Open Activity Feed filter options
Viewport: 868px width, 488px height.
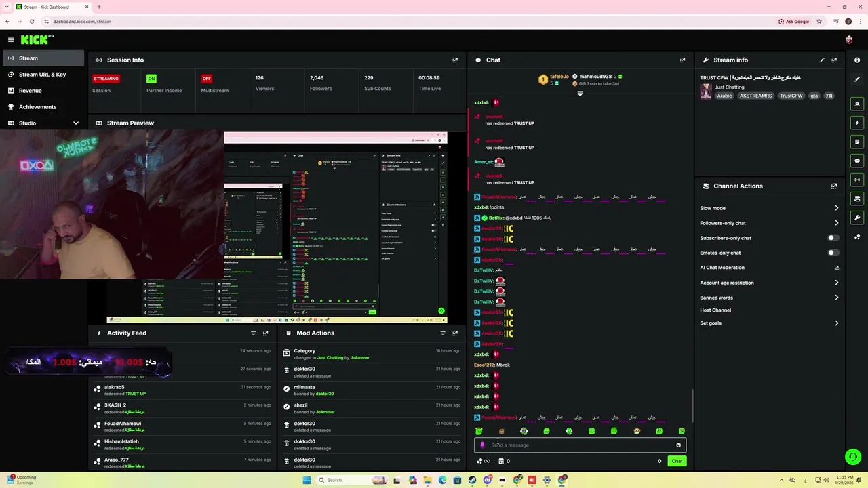pos(254,333)
